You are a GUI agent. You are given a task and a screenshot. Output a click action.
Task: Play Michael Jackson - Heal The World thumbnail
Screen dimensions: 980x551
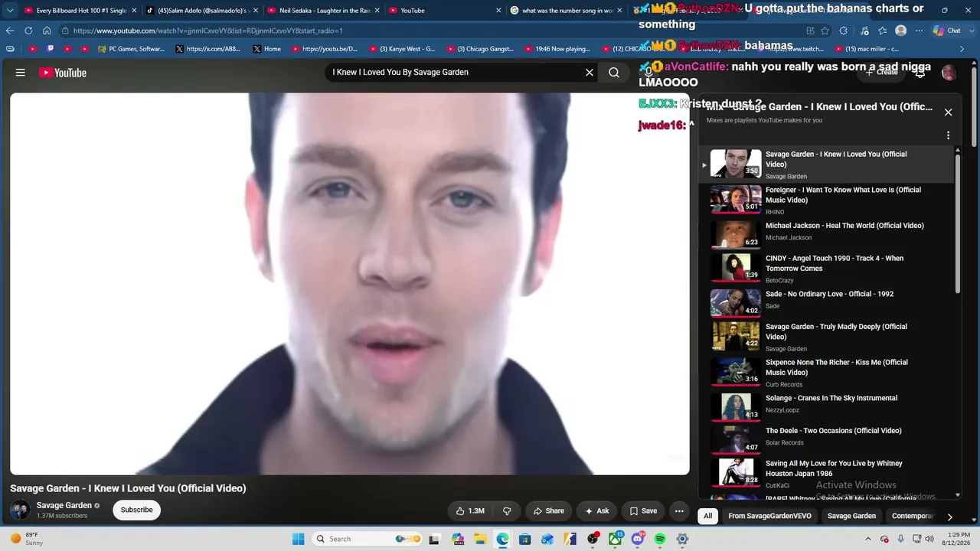736,233
